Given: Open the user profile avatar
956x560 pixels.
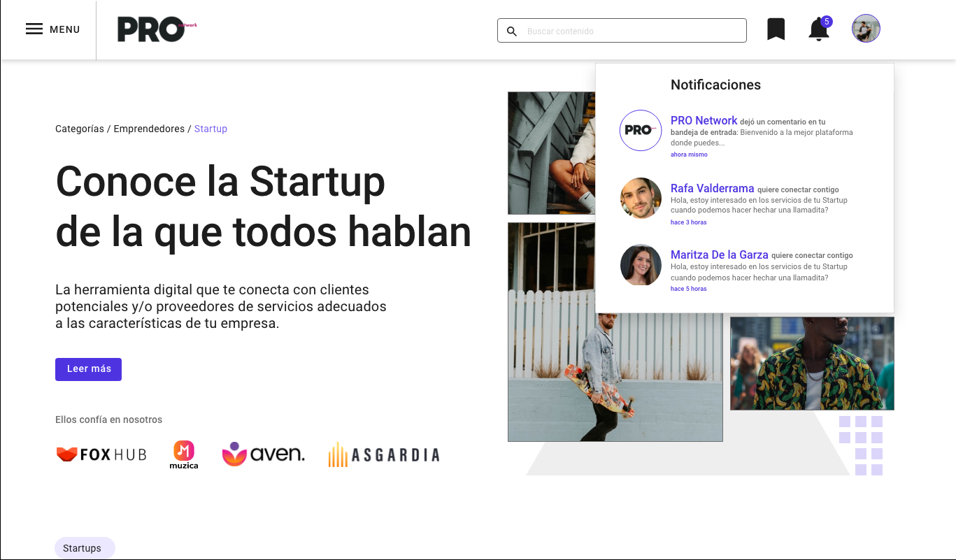Looking at the screenshot, I should pos(866,29).
